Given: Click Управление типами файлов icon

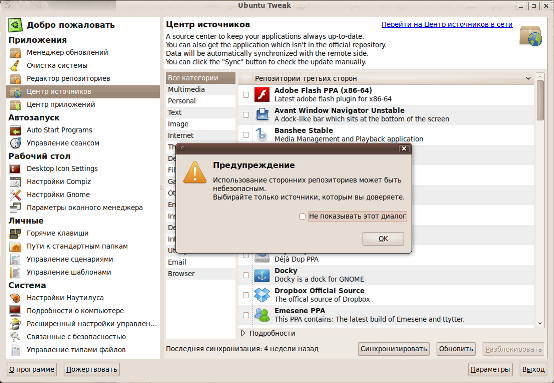Looking at the screenshot, I should (x=15, y=350).
